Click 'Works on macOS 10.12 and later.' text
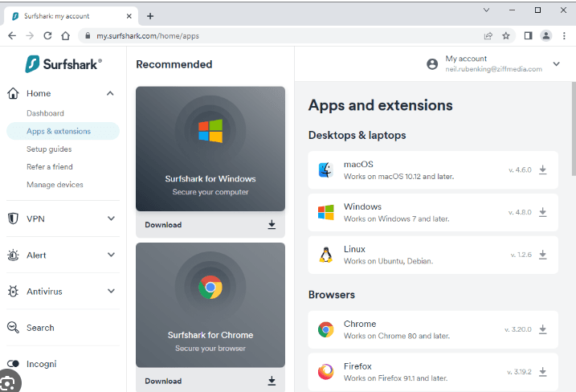Screen dimensions: 576x392 point(399,177)
